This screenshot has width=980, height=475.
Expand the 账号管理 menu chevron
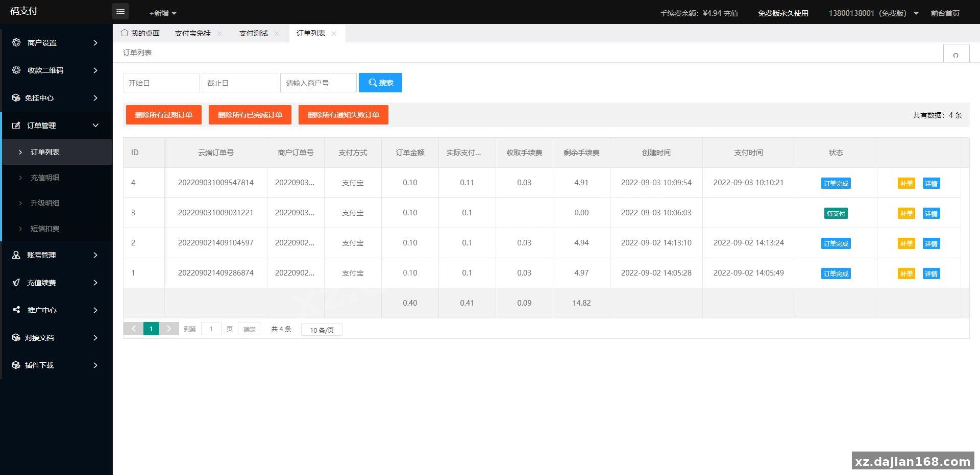95,255
